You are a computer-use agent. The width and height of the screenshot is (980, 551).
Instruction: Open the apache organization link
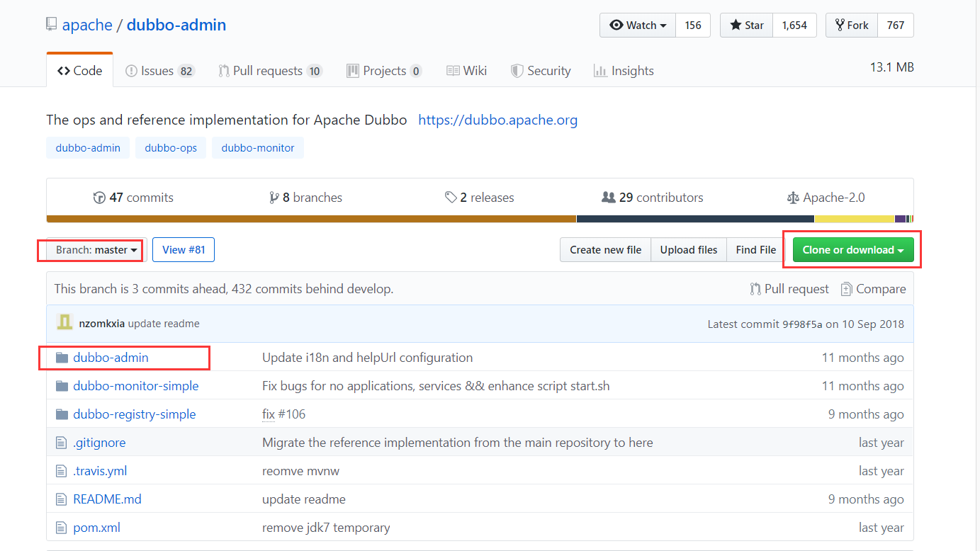tap(87, 25)
